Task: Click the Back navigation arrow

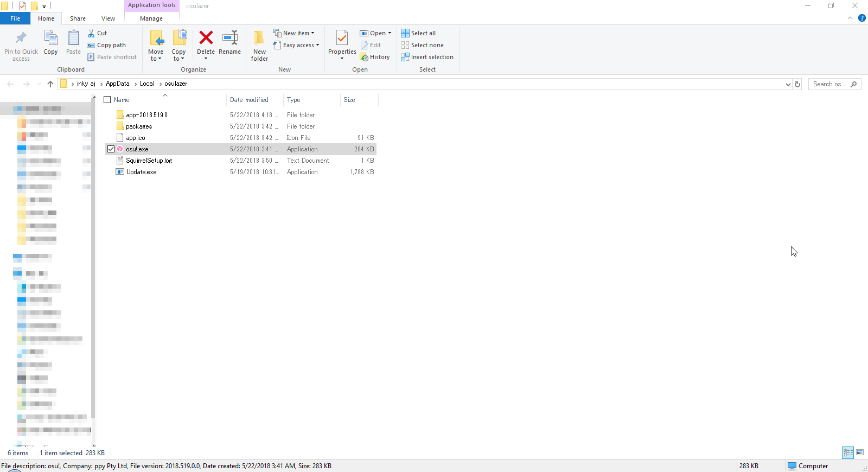Action: (x=10, y=84)
